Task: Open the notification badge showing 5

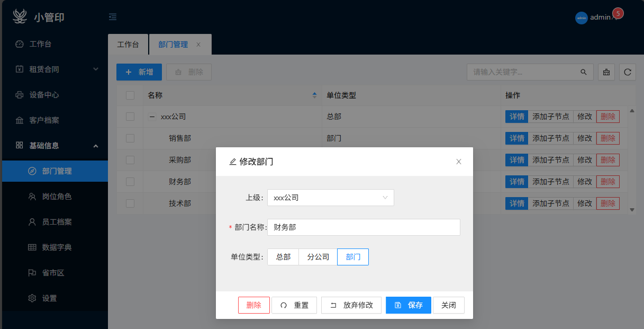Action: click(x=617, y=13)
